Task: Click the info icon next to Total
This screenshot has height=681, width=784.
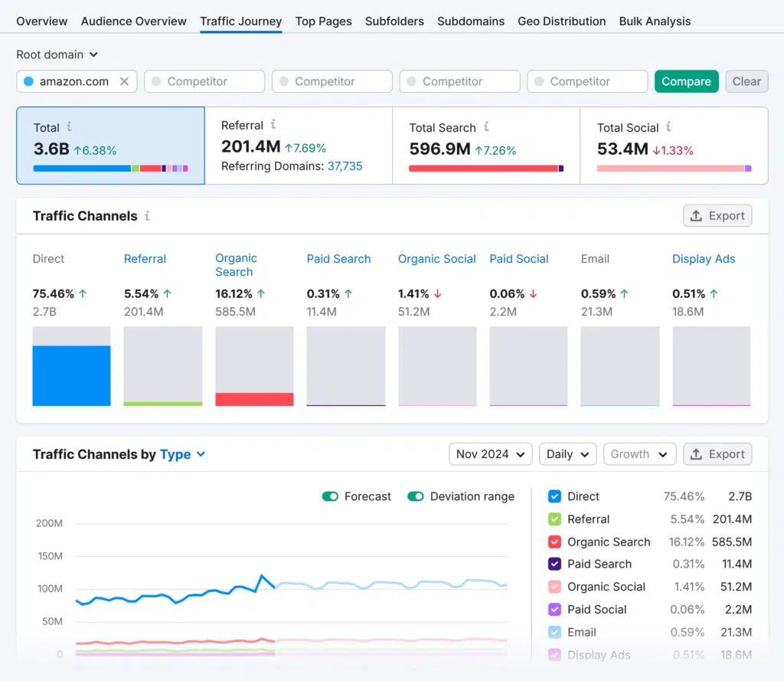Action: (70, 127)
